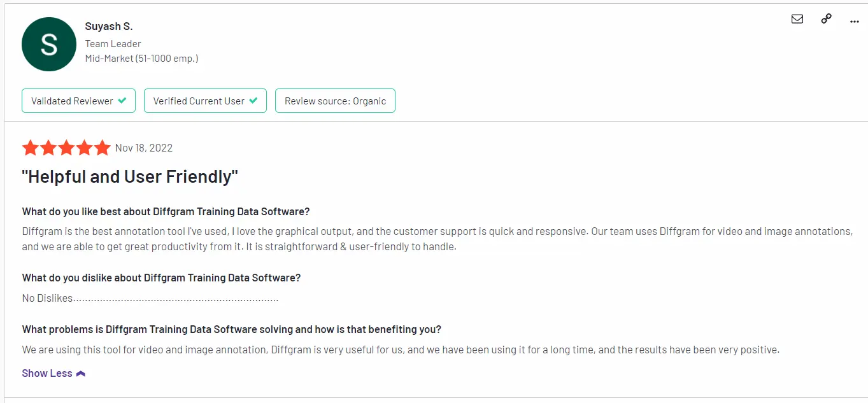Click the circular S avatar of the reviewer
The height and width of the screenshot is (403, 868).
pos(49,44)
